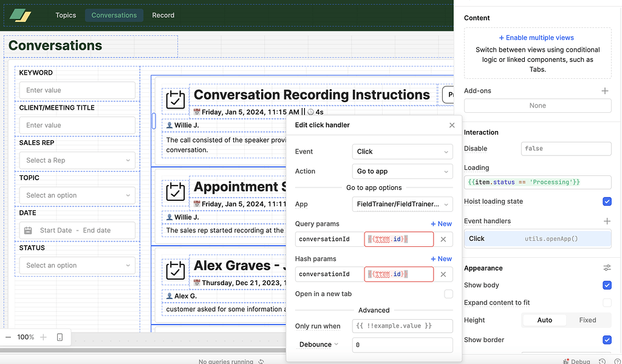Close the Edit click handler popup

coord(451,125)
